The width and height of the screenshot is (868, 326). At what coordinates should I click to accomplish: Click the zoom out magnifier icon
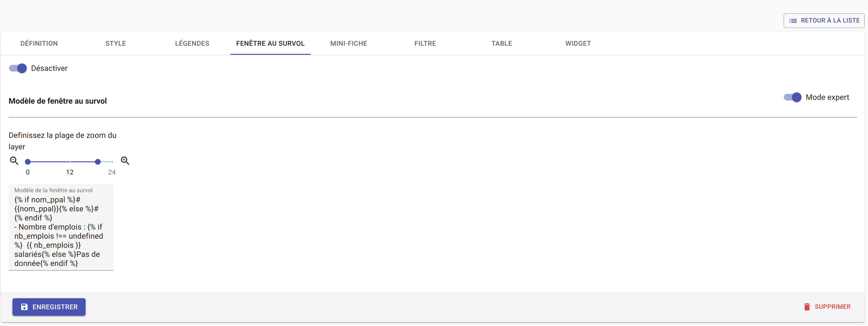coord(14,161)
